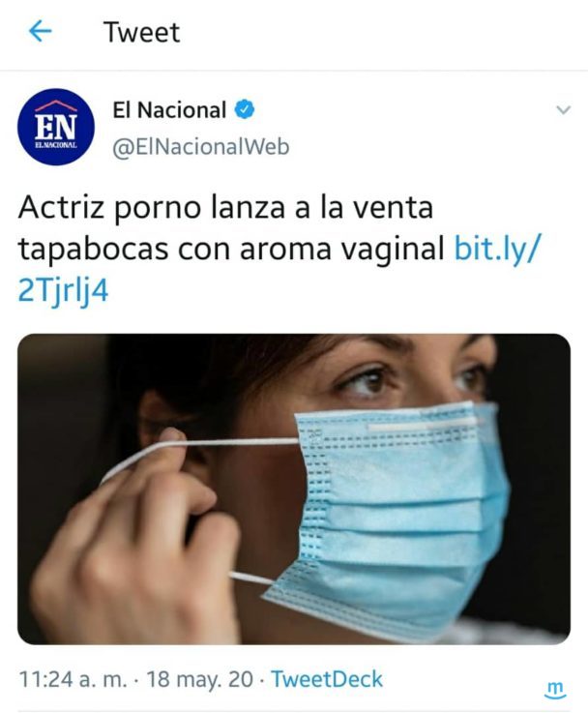The image size is (588, 713).
Task: Click the 18 may. 20 date
Action: point(199,679)
